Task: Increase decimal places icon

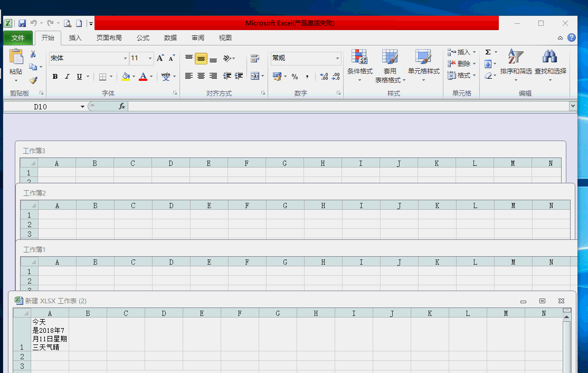Action: pyautogui.click(x=324, y=77)
